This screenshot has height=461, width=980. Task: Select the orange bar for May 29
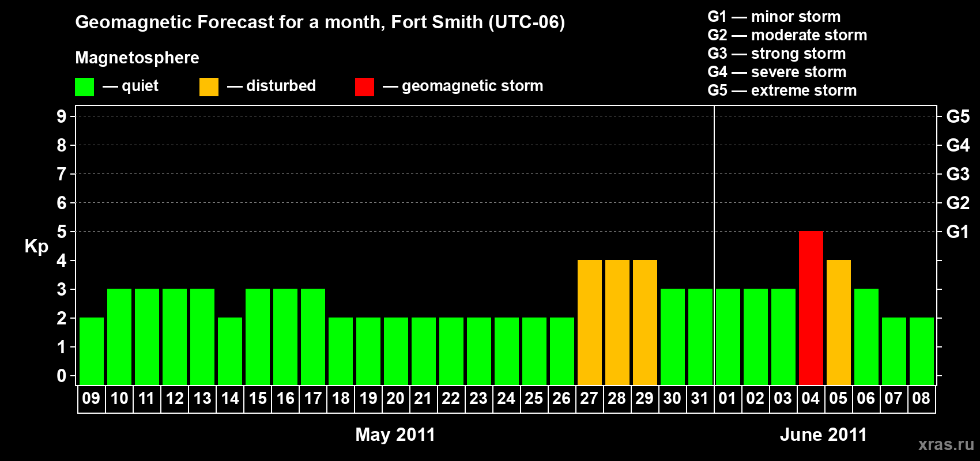click(x=645, y=322)
